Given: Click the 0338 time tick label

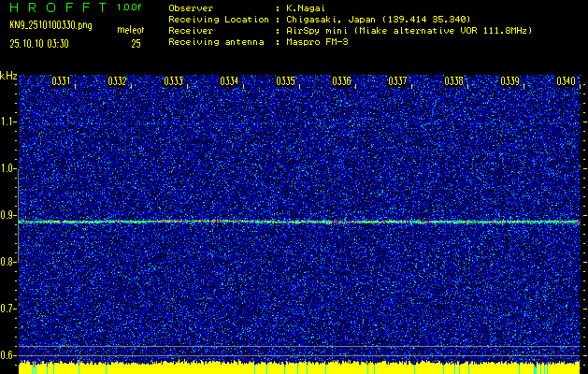Looking at the screenshot, I should tap(454, 82).
